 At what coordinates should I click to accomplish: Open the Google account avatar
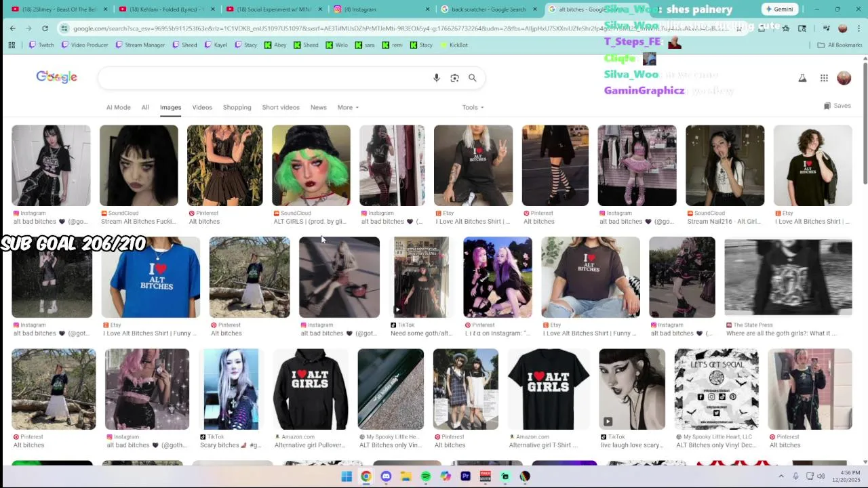(x=844, y=78)
